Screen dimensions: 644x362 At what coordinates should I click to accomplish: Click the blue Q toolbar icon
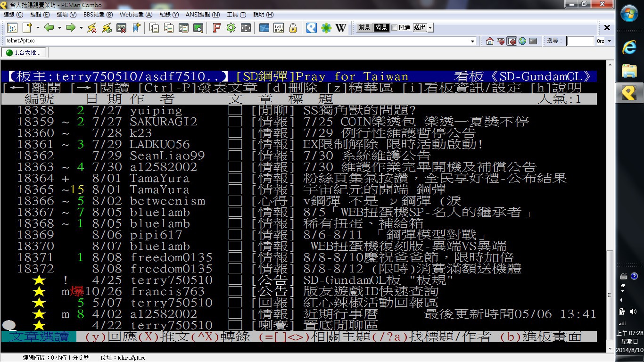tap(311, 28)
